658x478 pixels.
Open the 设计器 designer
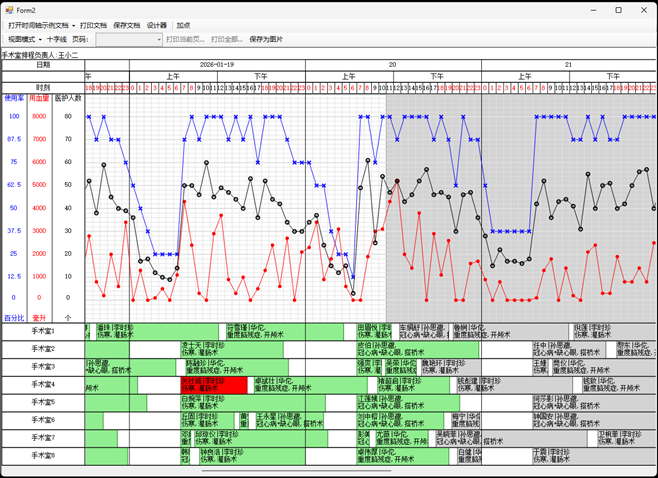157,25
